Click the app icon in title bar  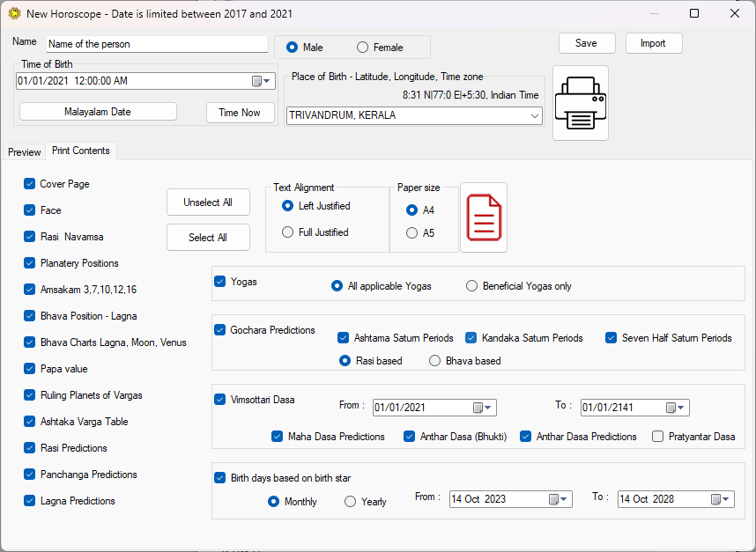[x=14, y=13]
